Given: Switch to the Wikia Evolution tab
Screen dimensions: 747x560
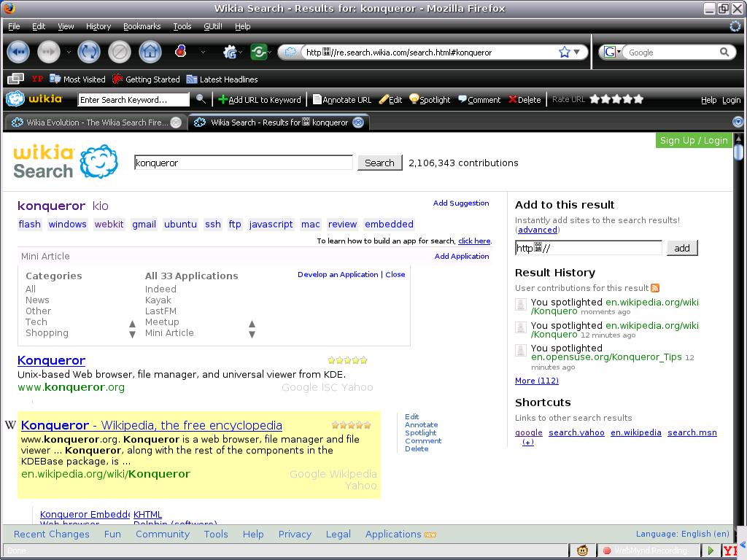Looking at the screenshot, I should click(96, 122).
